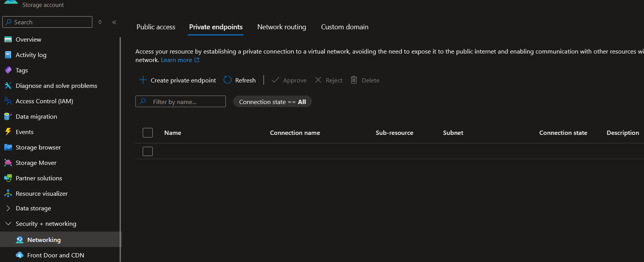
Task: Click the Front Door and CDN icon
Action: pos(20,255)
